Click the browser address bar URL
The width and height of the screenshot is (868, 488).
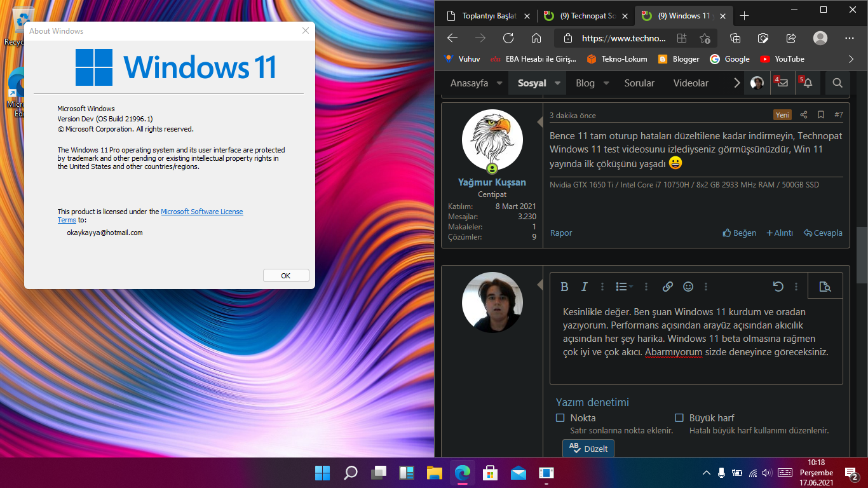click(624, 38)
